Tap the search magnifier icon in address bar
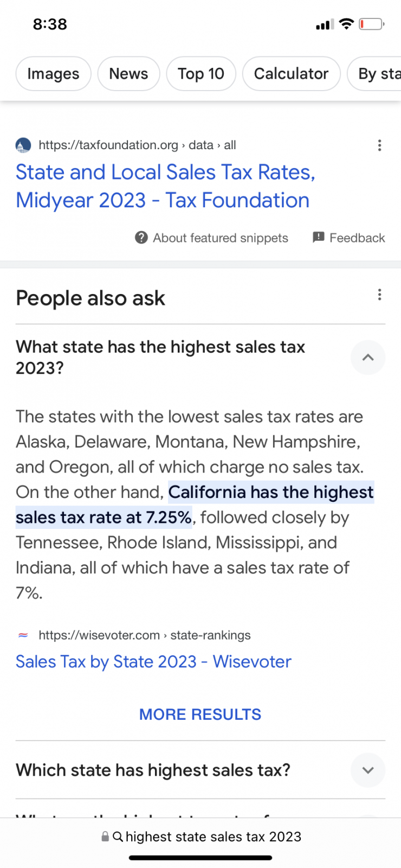401x868 pixels. [x=118, y=837]
